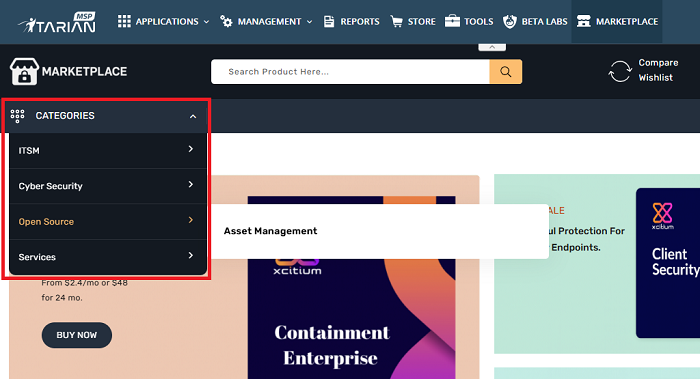Expand the ITSM category arrow
Image resolution: width=700 pixels, height=379 pixels.
[x=191, y=149]
